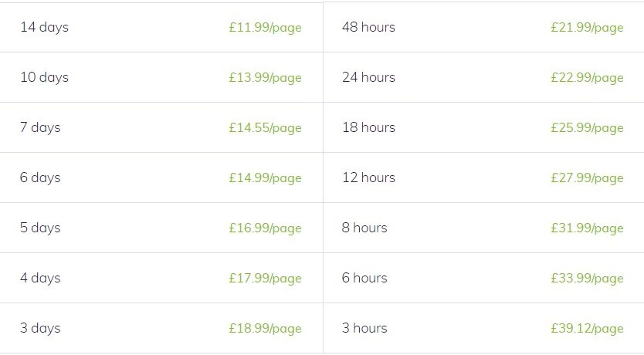
Task: Click the £39.12/page price
Action: pyautogui.click(x=588, y=328)
